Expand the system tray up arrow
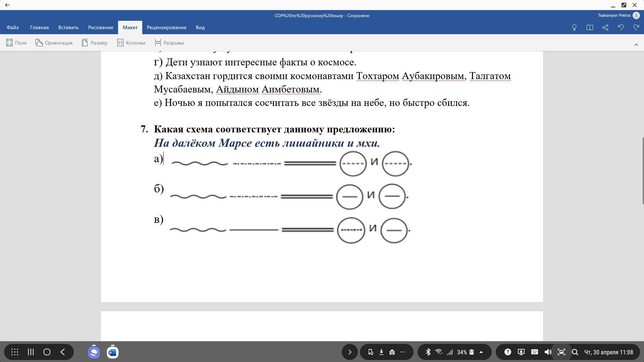 [x=481, y=352]
